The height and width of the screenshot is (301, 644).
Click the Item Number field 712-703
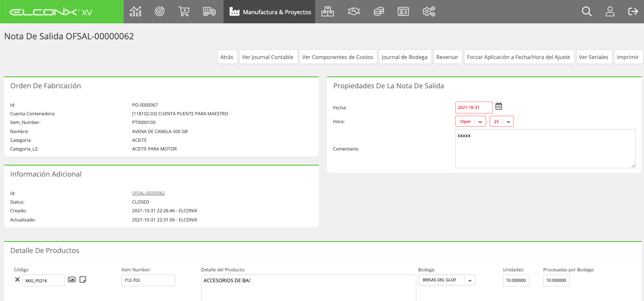(x=148, y=280)
